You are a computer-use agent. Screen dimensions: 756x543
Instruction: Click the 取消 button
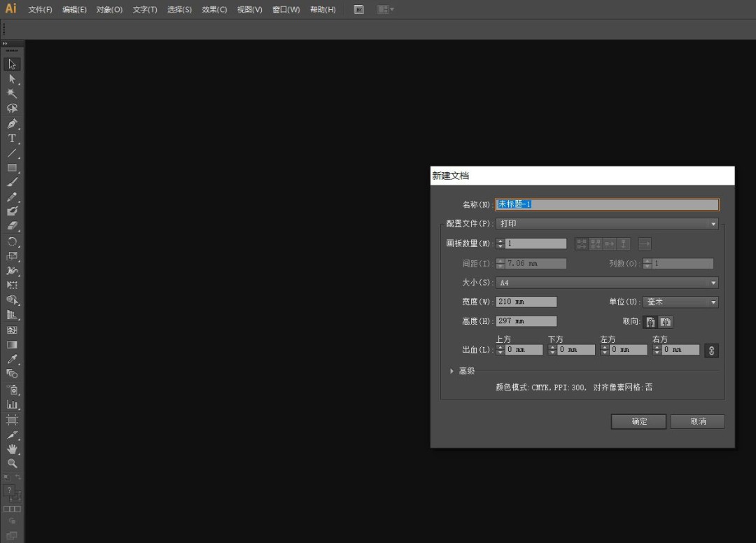pos(697,421)
